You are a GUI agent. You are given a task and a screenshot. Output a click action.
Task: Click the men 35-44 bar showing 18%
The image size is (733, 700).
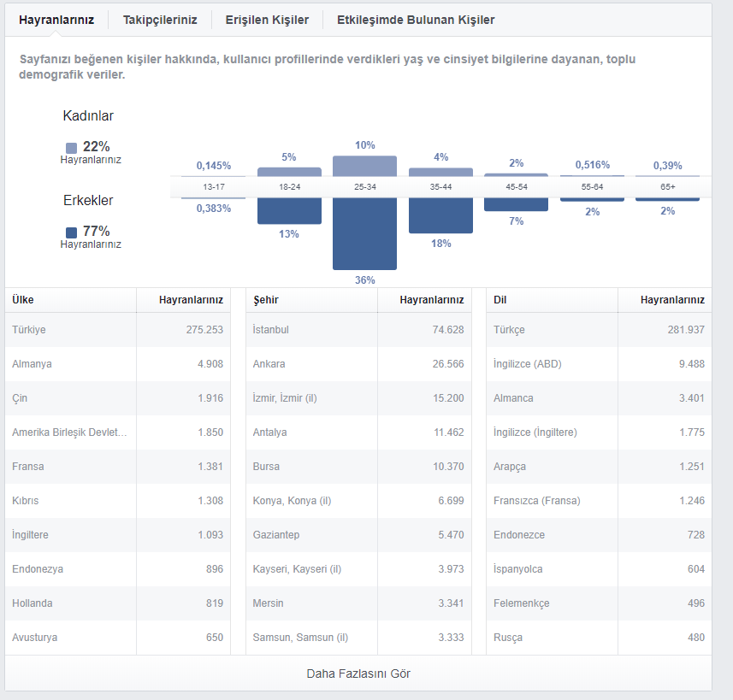pos(440,215)
